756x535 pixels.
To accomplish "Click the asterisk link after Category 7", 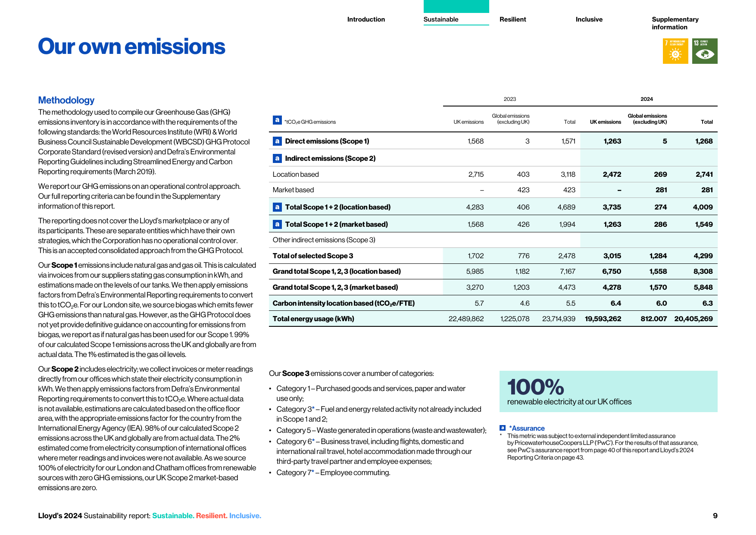I will click(313, 472).
